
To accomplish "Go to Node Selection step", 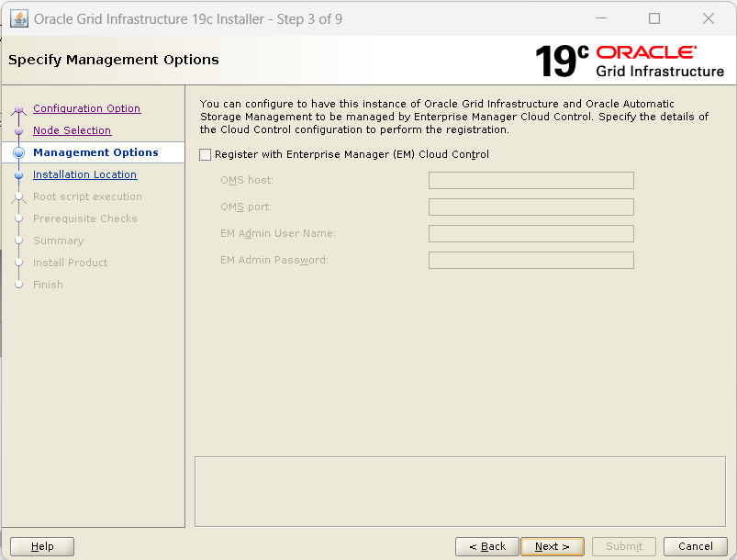I will click(72, 130).
